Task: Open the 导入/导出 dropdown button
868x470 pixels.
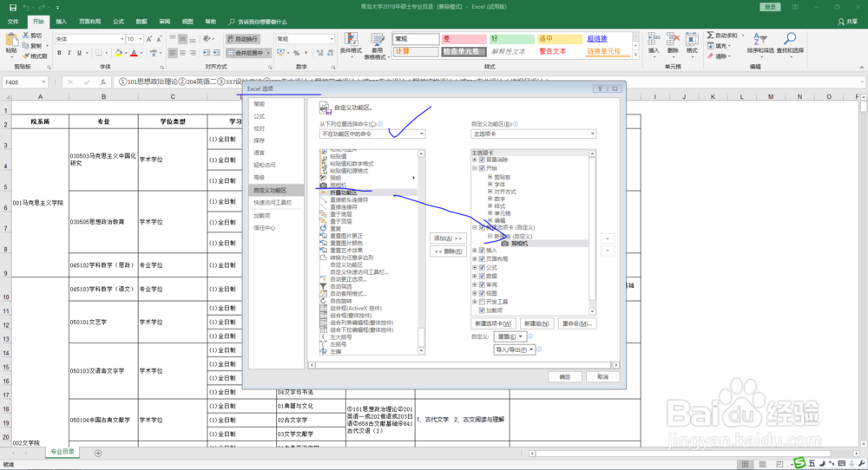Action: tap(514, 349)
